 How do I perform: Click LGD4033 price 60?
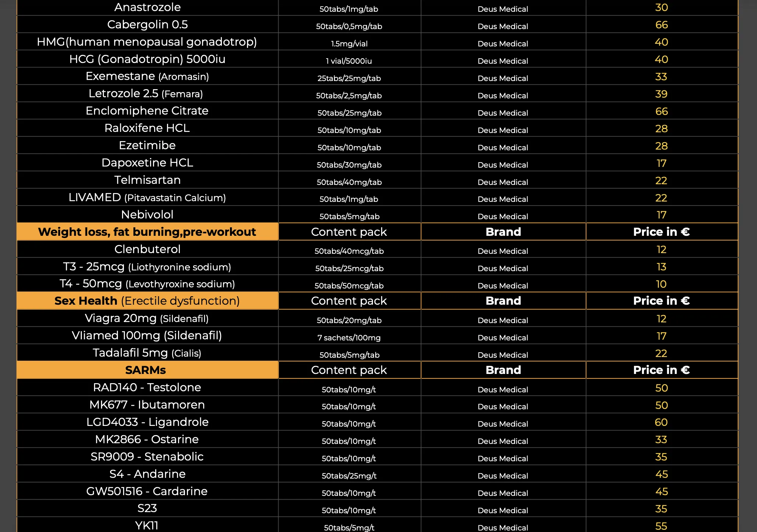click(x=662, y=423)
